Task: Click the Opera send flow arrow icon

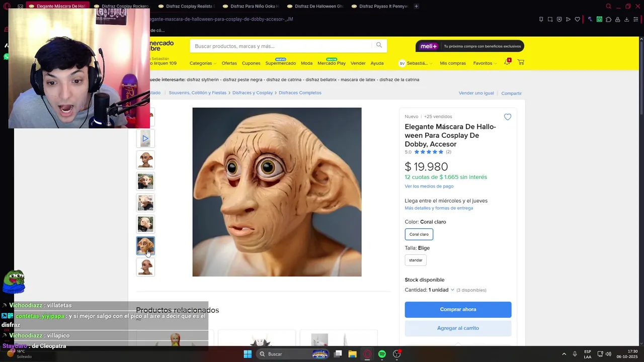Action: (568, 19)
